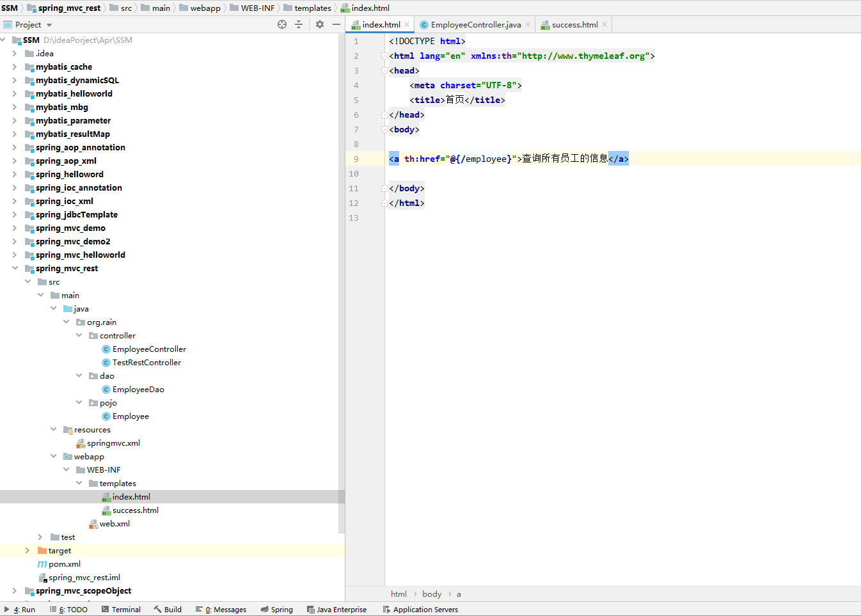This screenshot has height=616, width=861.
Task: Click the th:href attribute on line 9
Action: pos(422,159)
